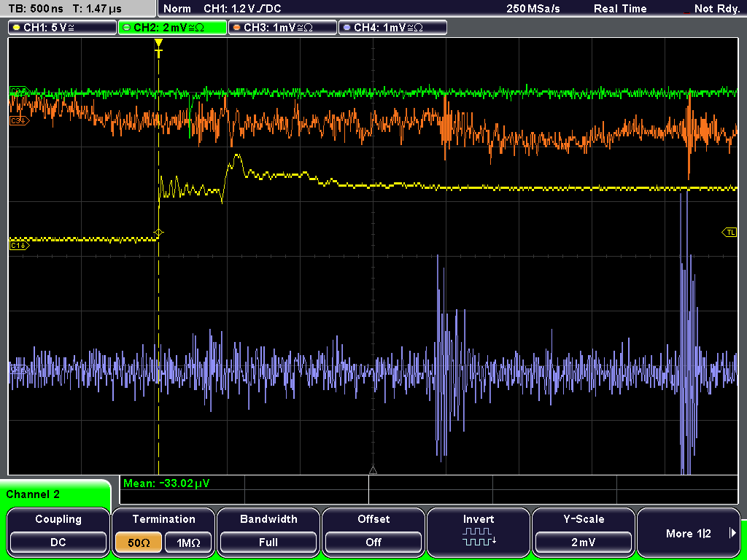The height and width of the screenshot is (560, 747).
Task: Click the Real Time acquisition mode label
Action: point(620,9)
